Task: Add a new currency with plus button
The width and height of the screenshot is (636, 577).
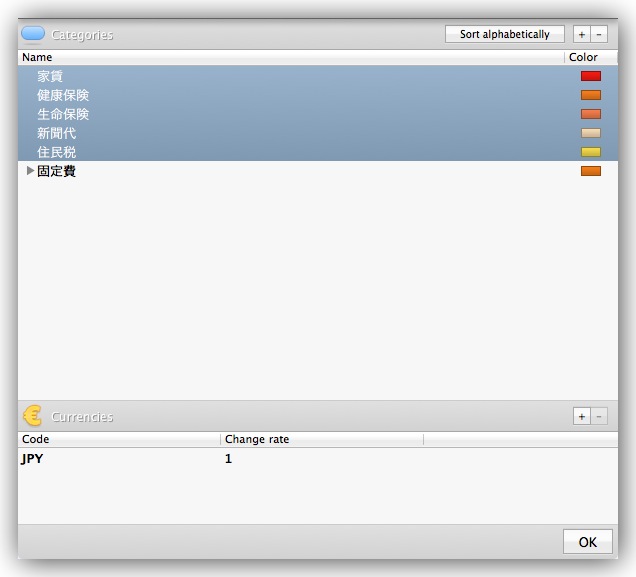Action: (582, 416)
